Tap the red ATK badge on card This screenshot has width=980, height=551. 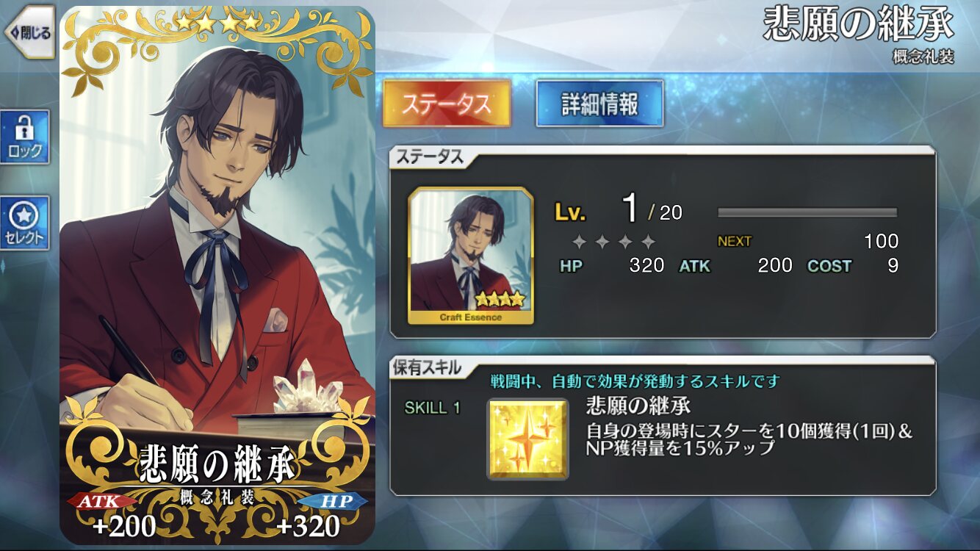click(102, 500)
